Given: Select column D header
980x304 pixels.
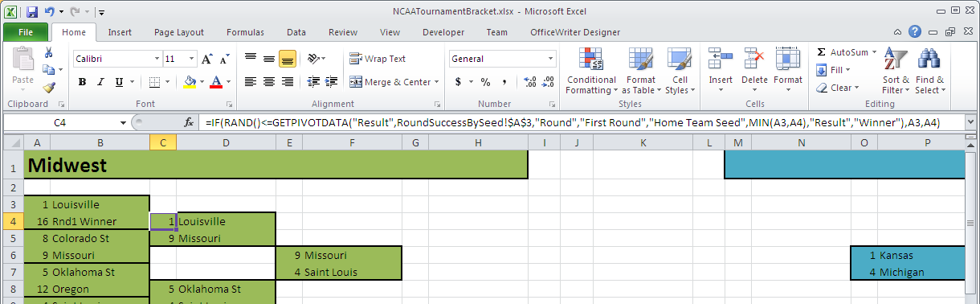Looking at the screenshot, I should 226,143.
